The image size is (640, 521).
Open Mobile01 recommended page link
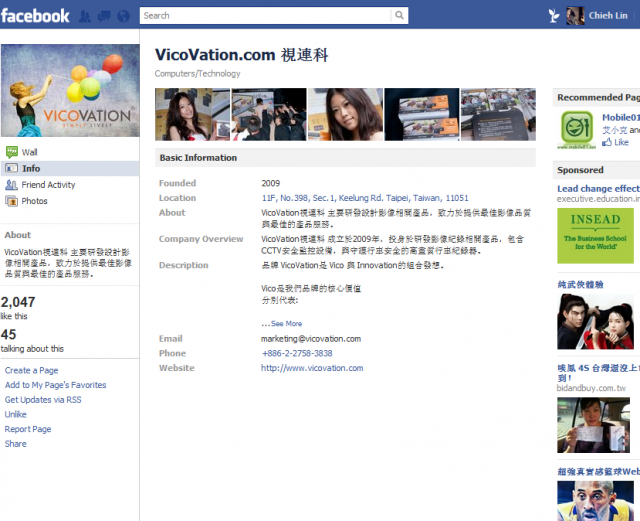621,118
